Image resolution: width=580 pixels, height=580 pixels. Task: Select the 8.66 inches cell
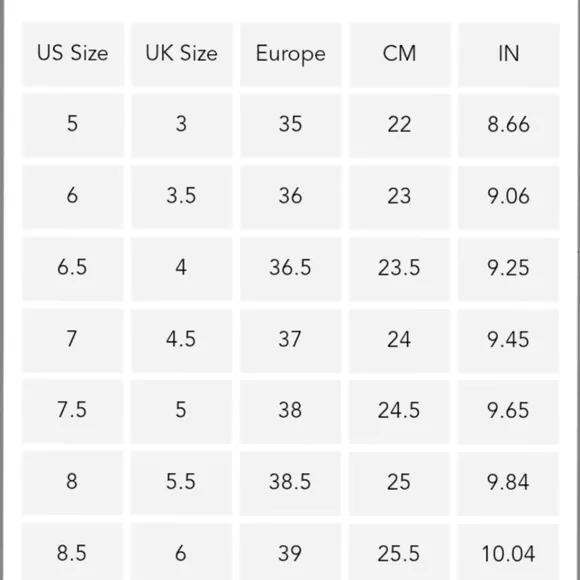pos(509,125)
